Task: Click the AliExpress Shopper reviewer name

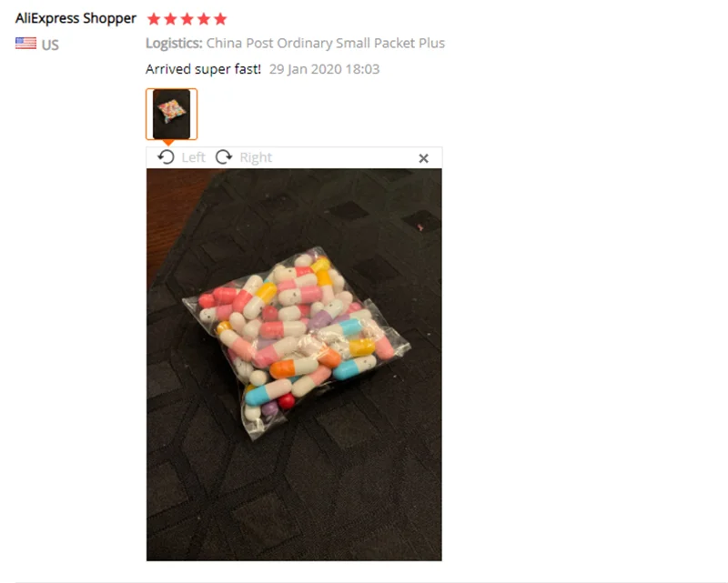Action: (x=76, y=18)
